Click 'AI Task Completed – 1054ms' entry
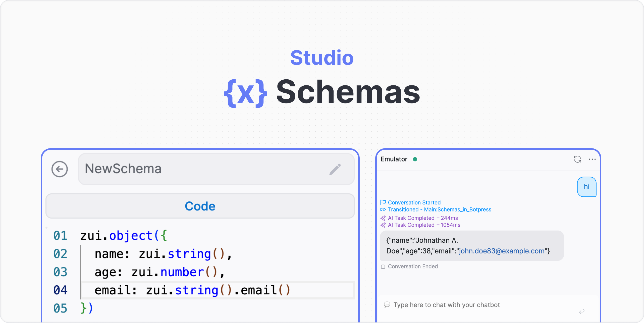 (x=424, y=225)
